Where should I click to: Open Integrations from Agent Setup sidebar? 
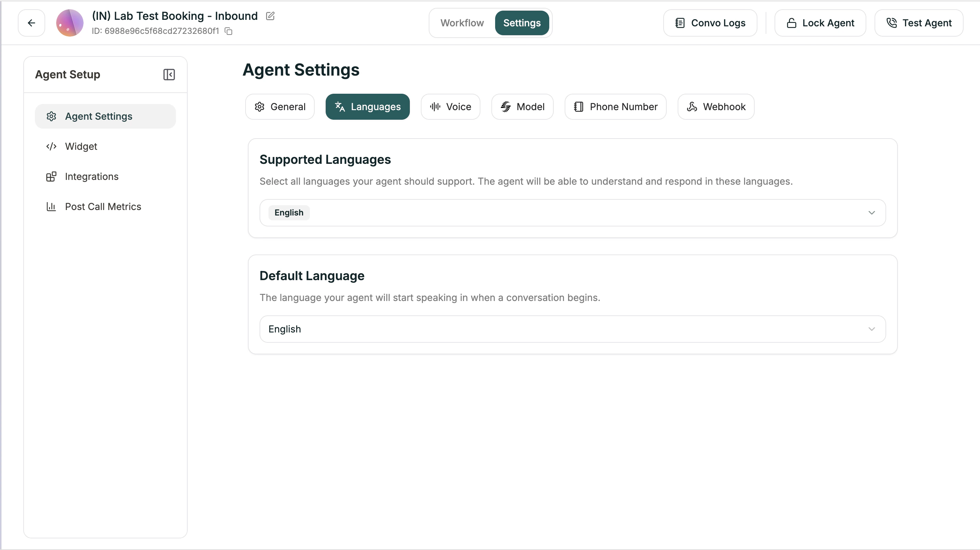coord(92,176)
